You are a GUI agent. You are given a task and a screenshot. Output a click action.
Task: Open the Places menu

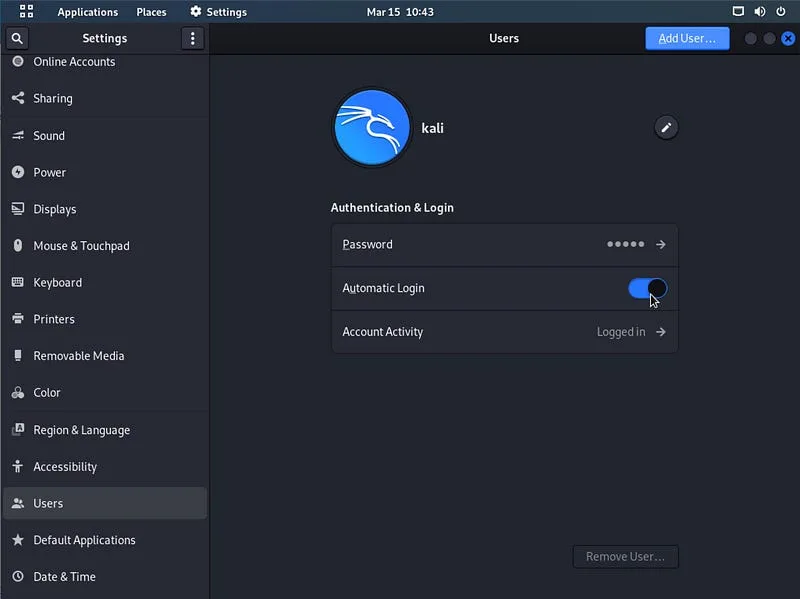click(x=151, y=11)
